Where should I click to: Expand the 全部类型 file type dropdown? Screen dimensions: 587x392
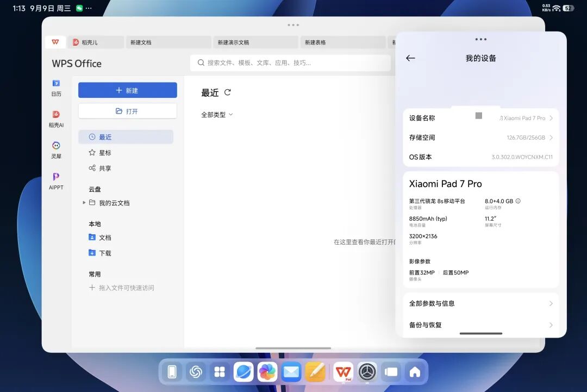(x=217, y=115)
